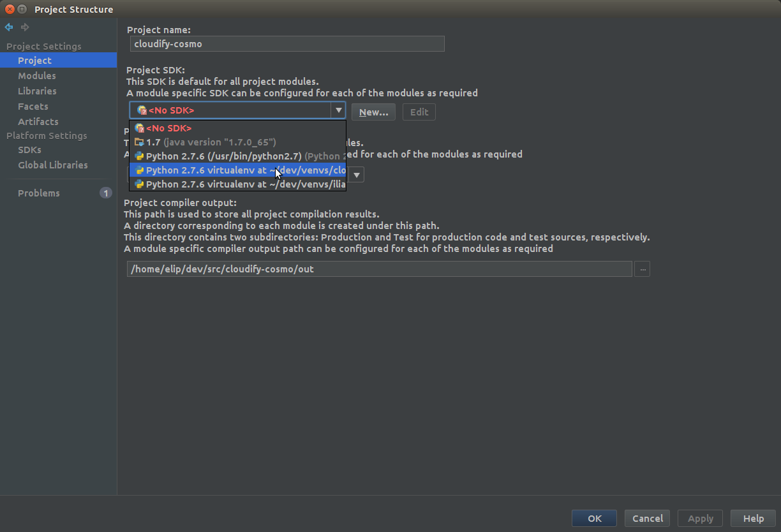Click the compiler output path field
The width and height of the screenshot is (781, 532).
379,269
